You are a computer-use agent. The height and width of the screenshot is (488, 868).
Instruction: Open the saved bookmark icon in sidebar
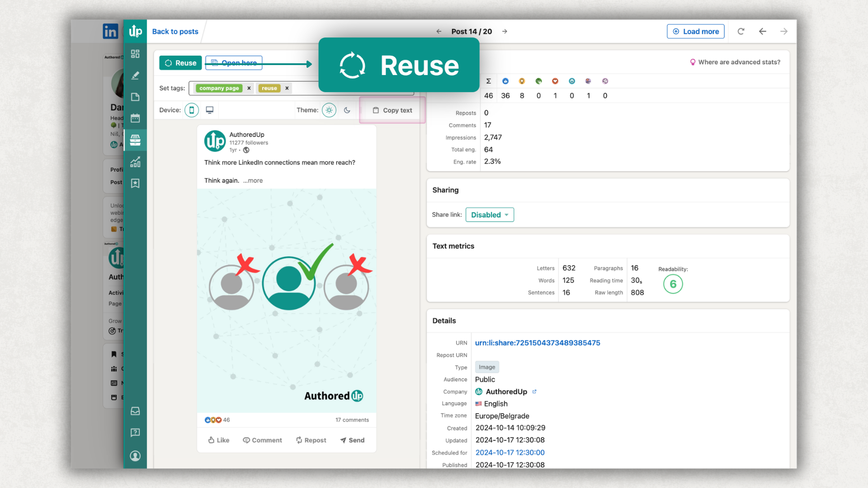135,183
